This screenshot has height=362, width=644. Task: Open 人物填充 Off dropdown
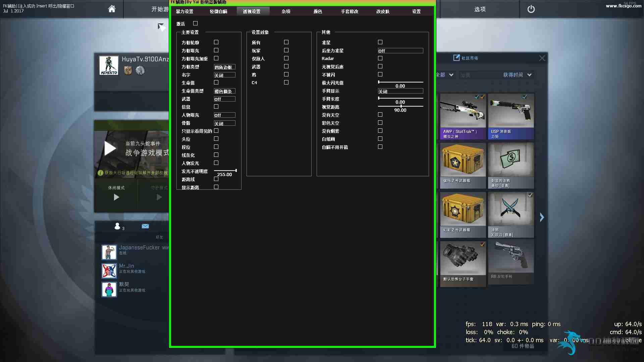[x=225, y=115]
